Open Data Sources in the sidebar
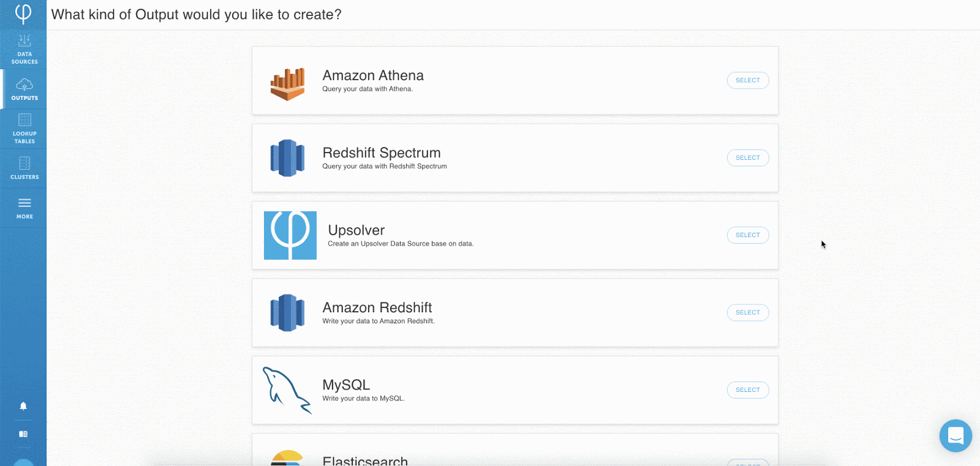 (24, 50)
